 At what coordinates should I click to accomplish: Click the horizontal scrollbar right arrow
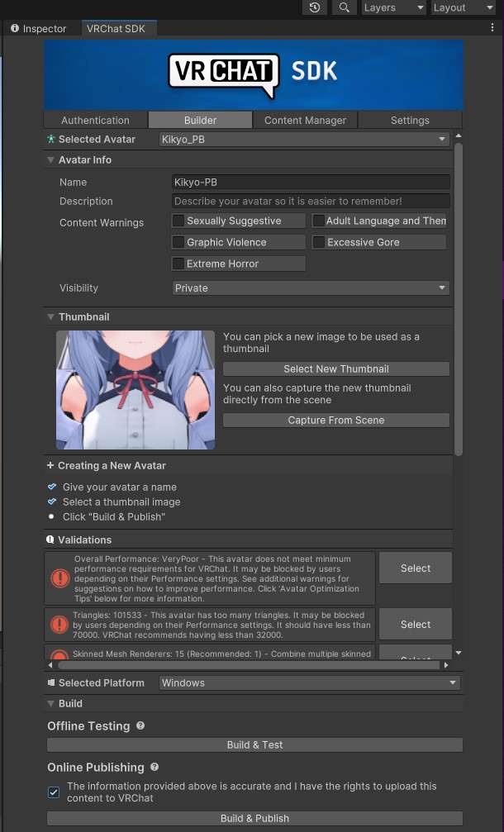[446, 665]
